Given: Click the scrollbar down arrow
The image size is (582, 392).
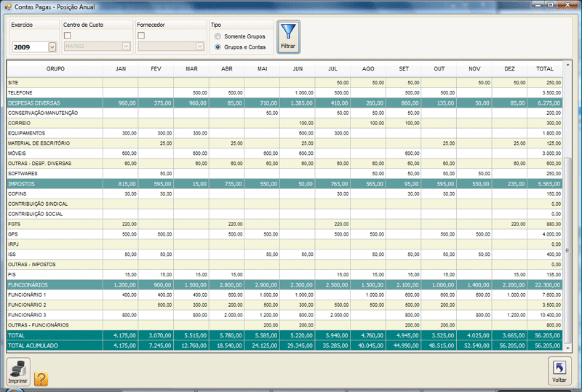Looking at the screenshot, I should [x=567, y=348].
